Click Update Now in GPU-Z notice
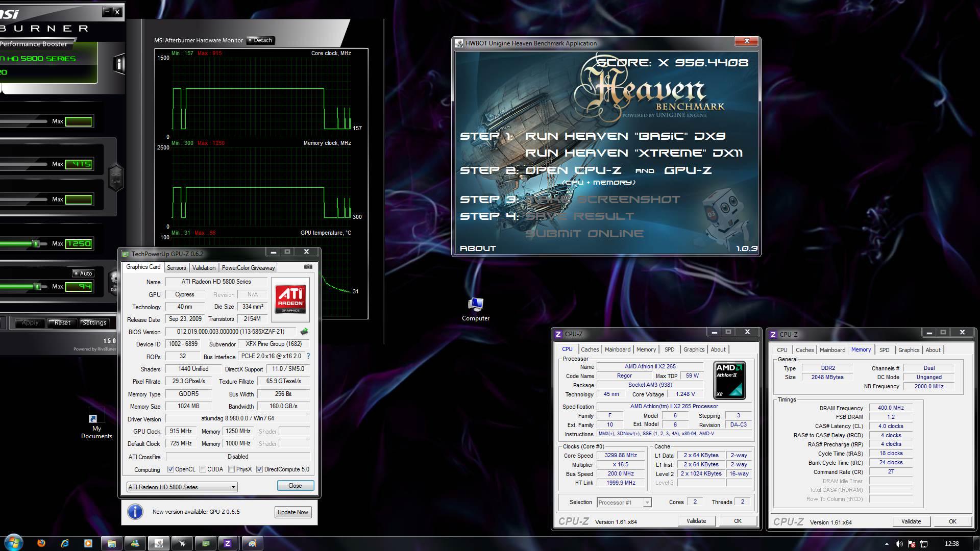Screen dimensions: 980x551 pyautogui.click(x=293, y=512)
